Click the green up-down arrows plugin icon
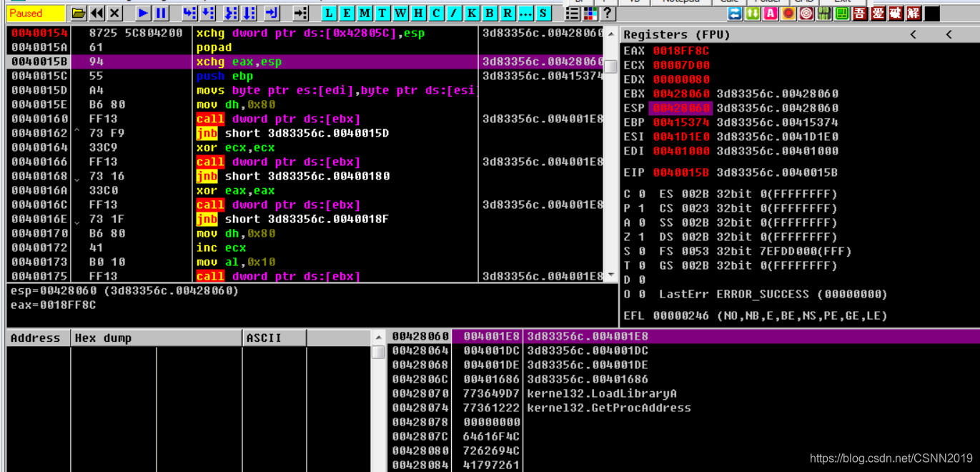 coord(753,13)
